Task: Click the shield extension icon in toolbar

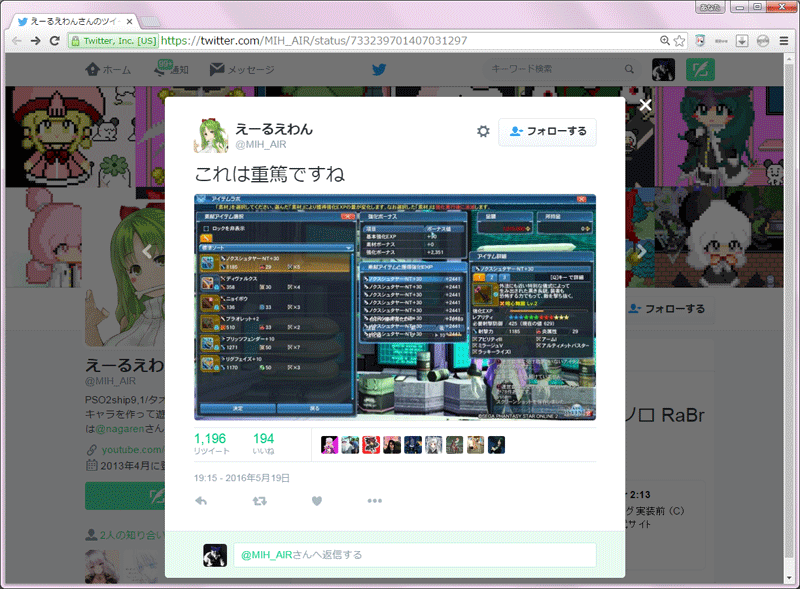Action: click(x=700, y=41)
